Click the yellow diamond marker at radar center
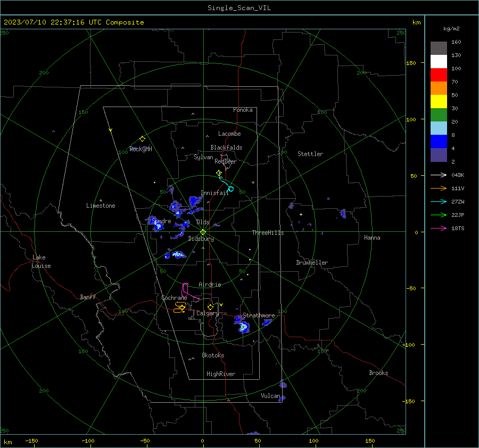 coord(203,232)
